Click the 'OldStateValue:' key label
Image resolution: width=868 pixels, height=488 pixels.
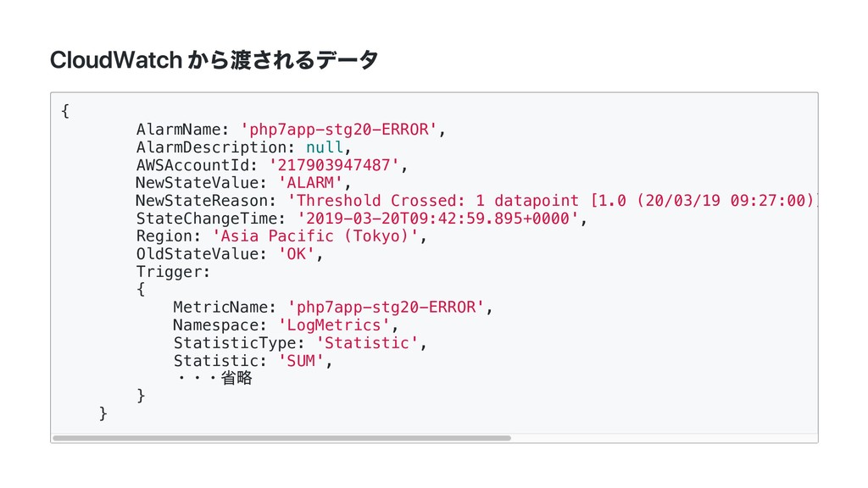[x=202, y=253]
